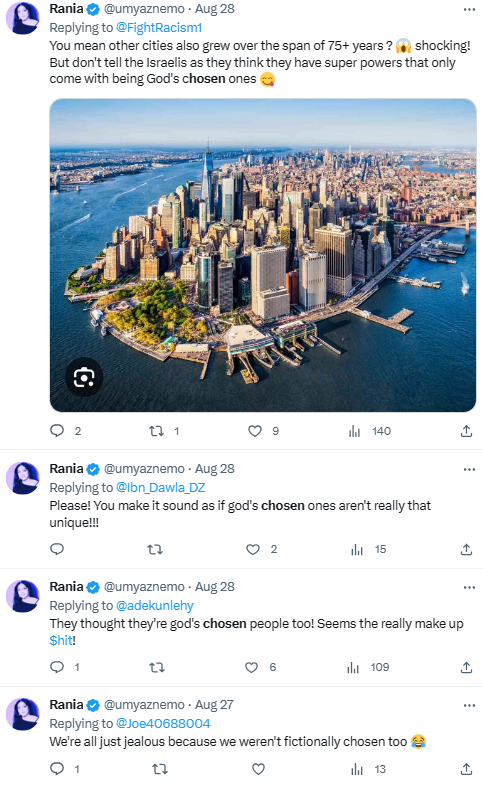Image resolution: width=483 pixels, height=785 pixels.
Task: Open more options on the Aug 27 tweet
Action: [x=469, y=705]
